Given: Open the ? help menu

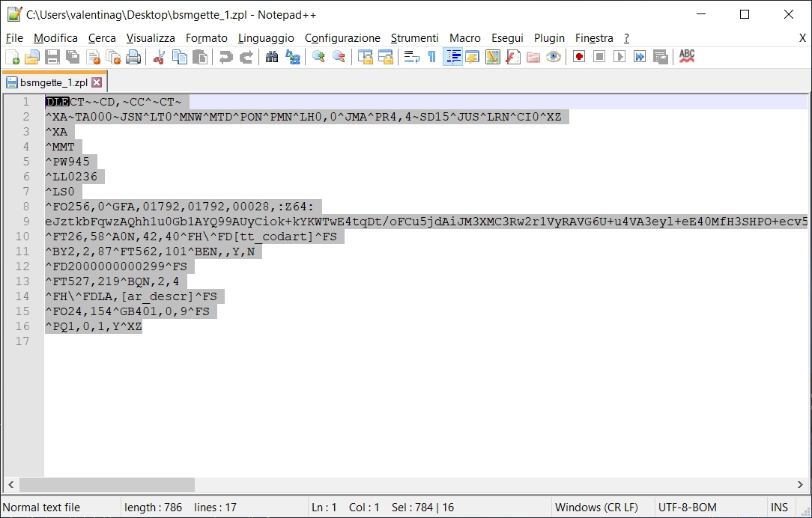Looking at the screenshot, I should click(x=626, y=37).
